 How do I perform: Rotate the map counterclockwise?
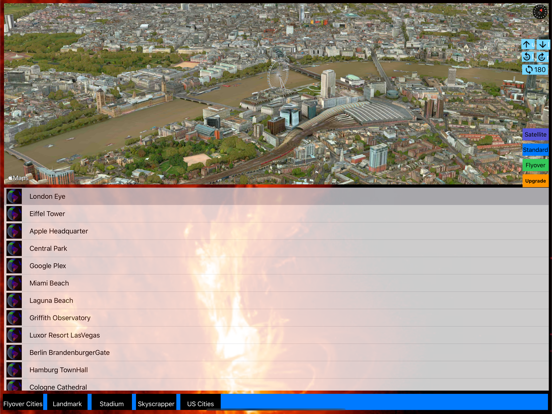pos(527,57)
